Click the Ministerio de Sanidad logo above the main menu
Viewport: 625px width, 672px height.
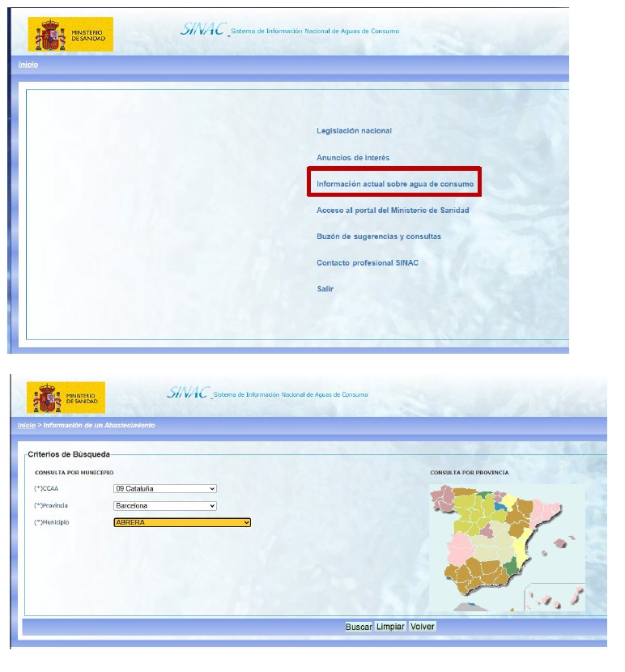click(x=70, y=34)
